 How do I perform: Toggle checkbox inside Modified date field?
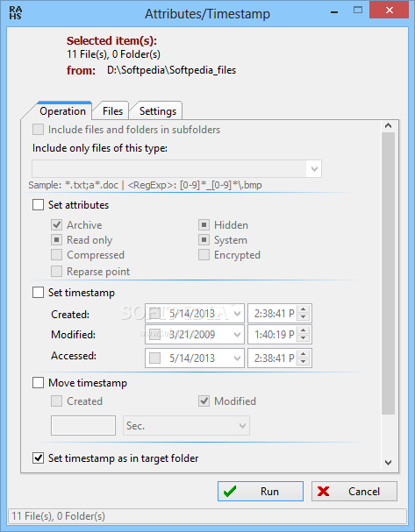pos(155,335)
